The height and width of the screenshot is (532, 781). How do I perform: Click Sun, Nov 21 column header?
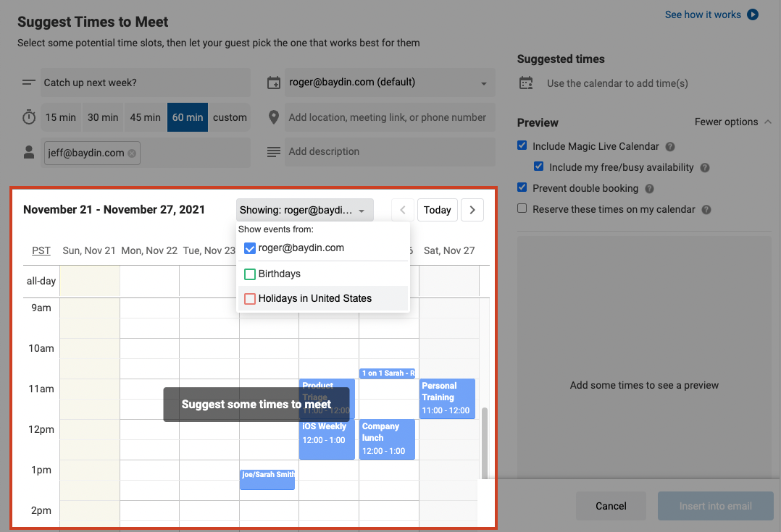(89, 250)
